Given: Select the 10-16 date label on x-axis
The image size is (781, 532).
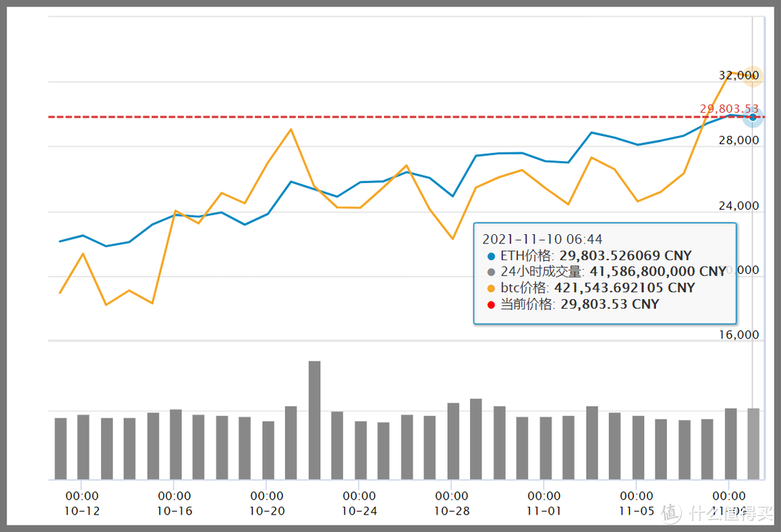Looking at the screenshot, I should point(174,510).
